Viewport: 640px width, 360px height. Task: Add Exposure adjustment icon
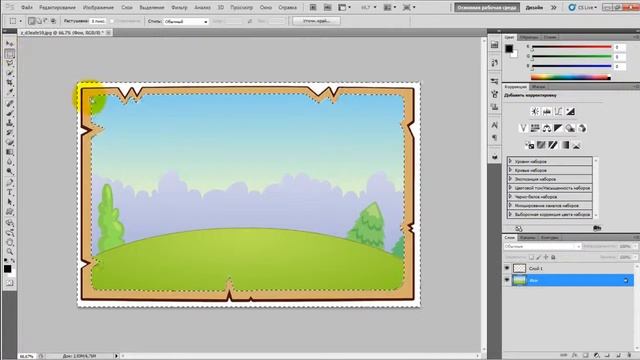[x=570, y=111]
